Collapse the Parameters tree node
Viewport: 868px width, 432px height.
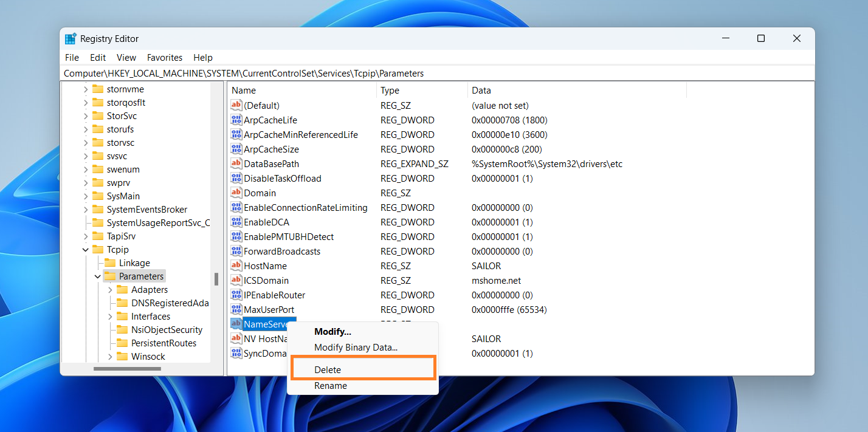pyautogui.click(x=98, y=276)
